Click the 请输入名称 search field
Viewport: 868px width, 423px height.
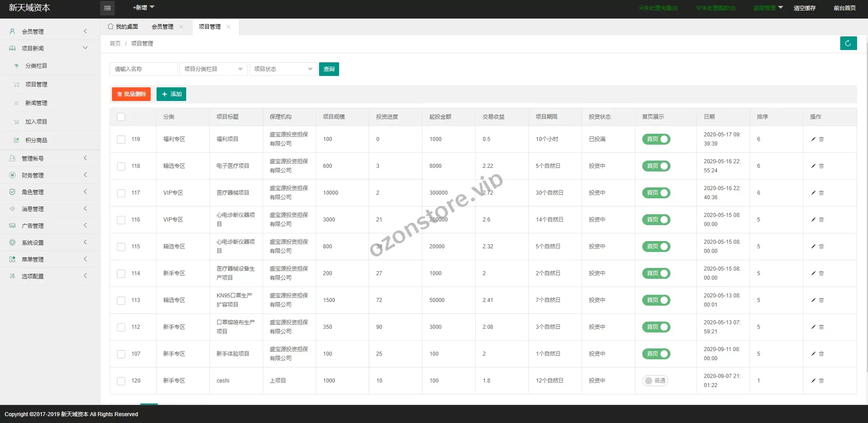pyautogui.click(x=143, y=69)
